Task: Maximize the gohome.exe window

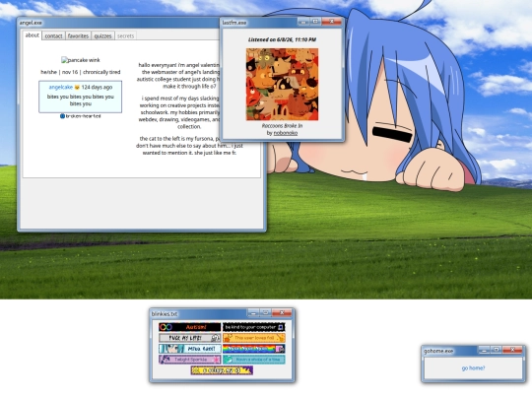Action: click(497, 350)
